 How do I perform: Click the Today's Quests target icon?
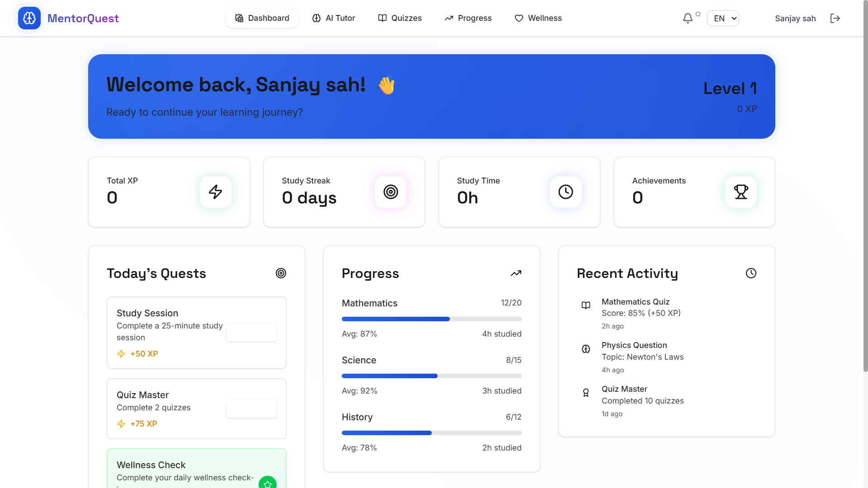tap(281, 273)
